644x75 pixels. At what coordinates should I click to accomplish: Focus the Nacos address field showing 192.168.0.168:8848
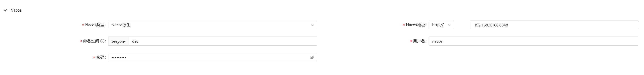pyautogui.click(x=554, y=25)
